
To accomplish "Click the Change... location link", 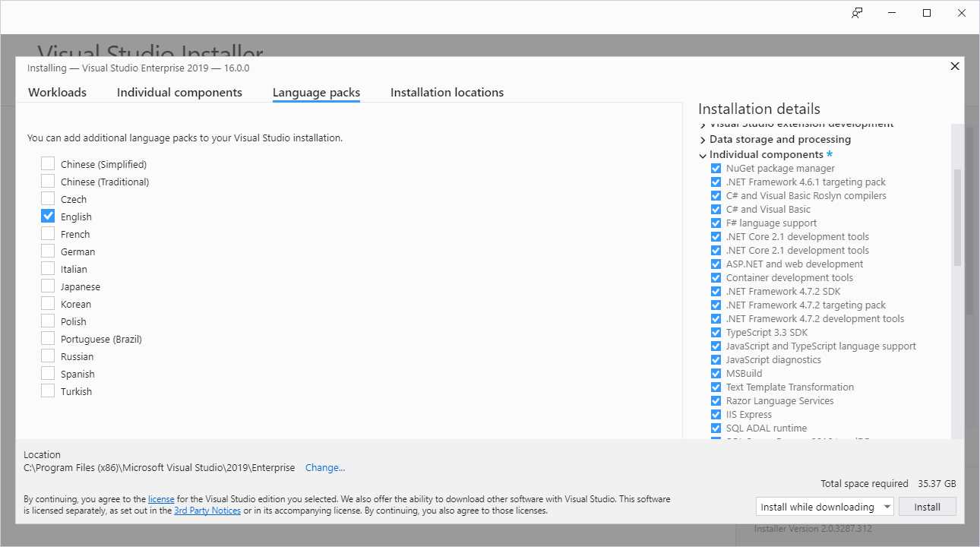I will pos(325,468).
